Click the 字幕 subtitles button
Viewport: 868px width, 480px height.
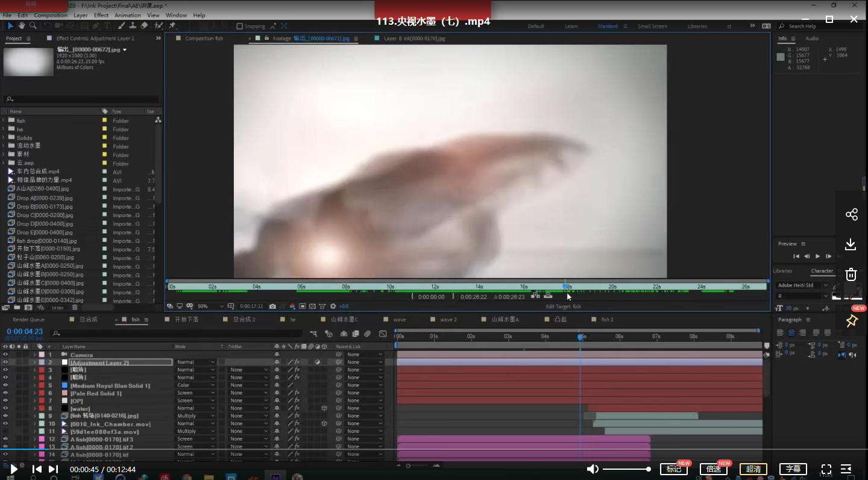pos(793,469)
